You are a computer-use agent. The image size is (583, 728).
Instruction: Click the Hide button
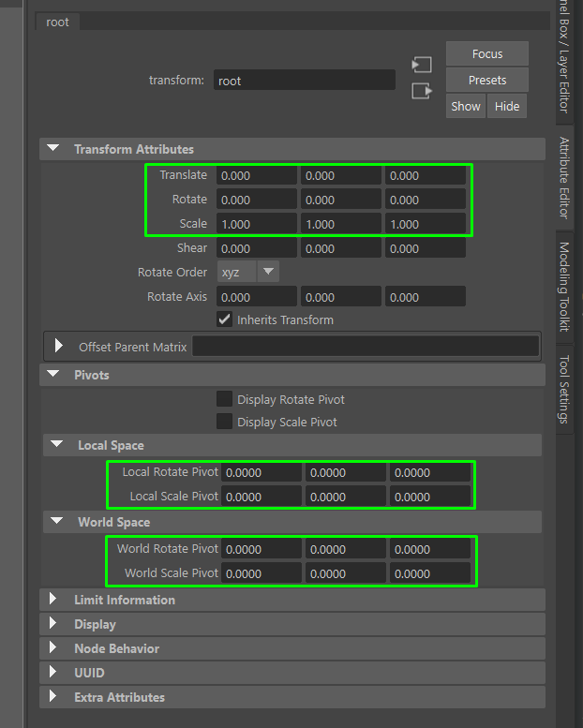507,106
